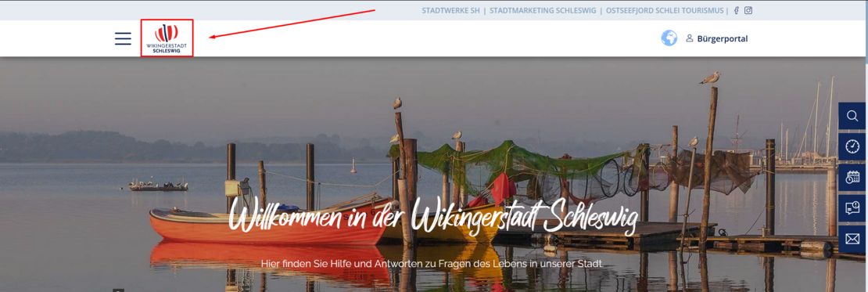Screen dimensions: 868x292
Task: Open the globe language selector
Action: [x=669, y=38]
